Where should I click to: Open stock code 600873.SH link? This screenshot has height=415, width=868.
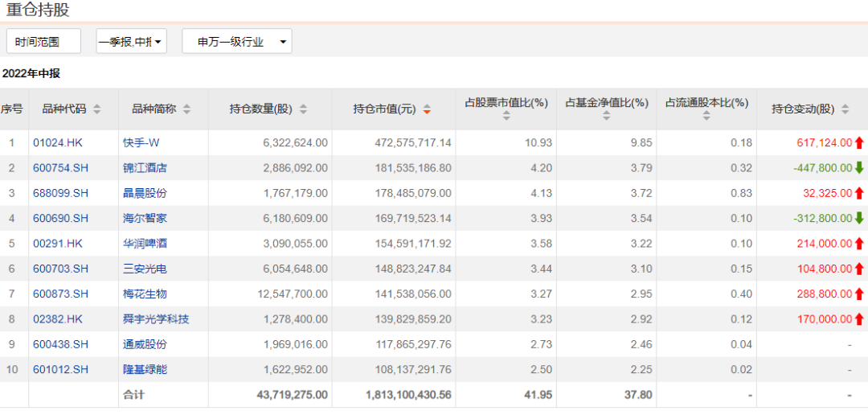[60, 294]
